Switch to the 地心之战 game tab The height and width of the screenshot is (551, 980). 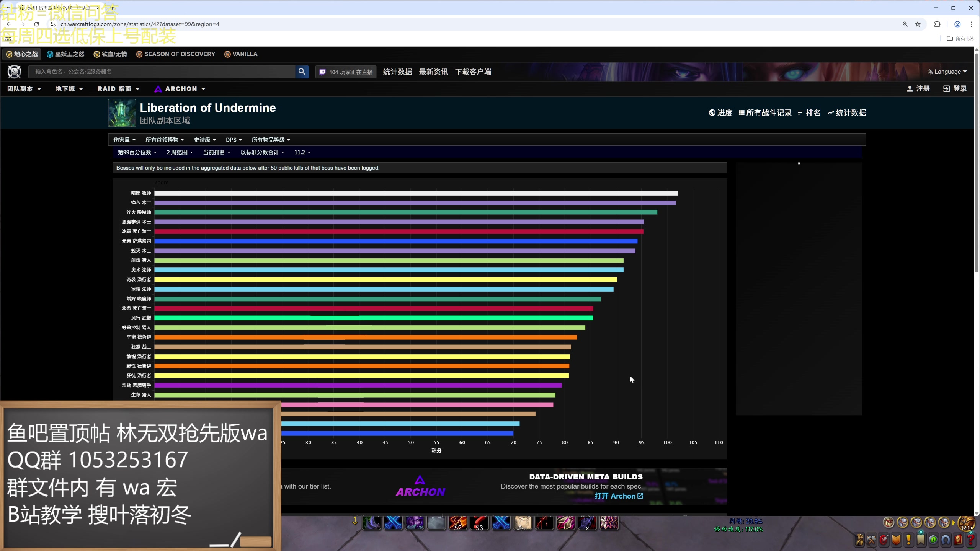pos(22,54)
